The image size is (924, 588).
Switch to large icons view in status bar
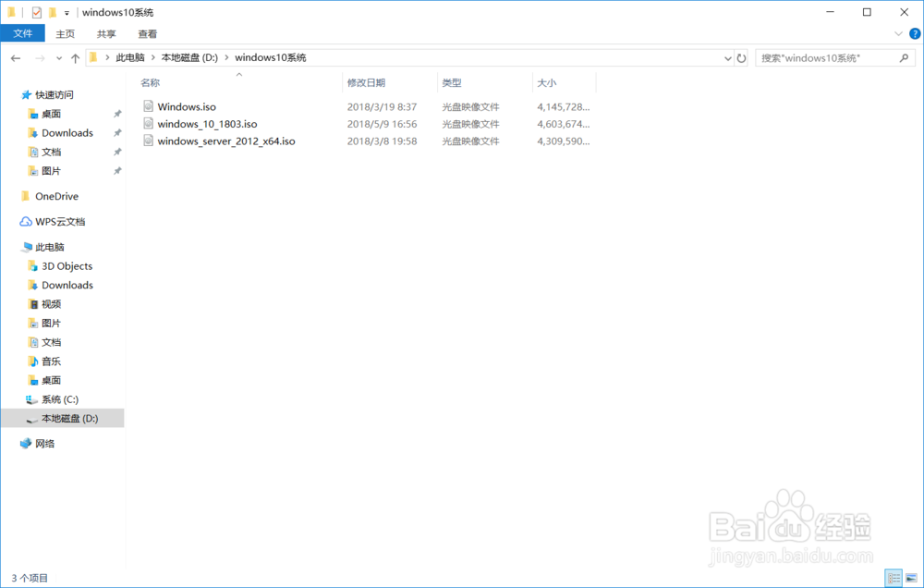(x=911, y=578)
